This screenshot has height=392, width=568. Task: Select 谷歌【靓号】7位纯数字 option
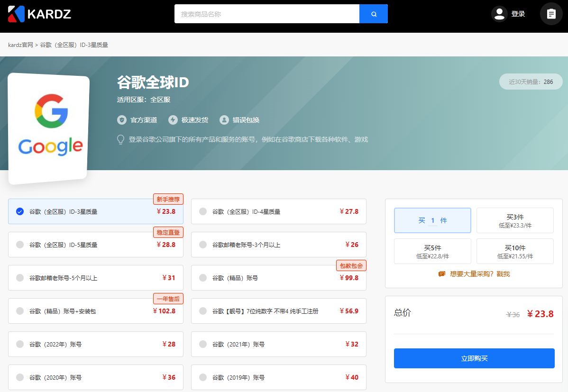(x=279, y=311)
